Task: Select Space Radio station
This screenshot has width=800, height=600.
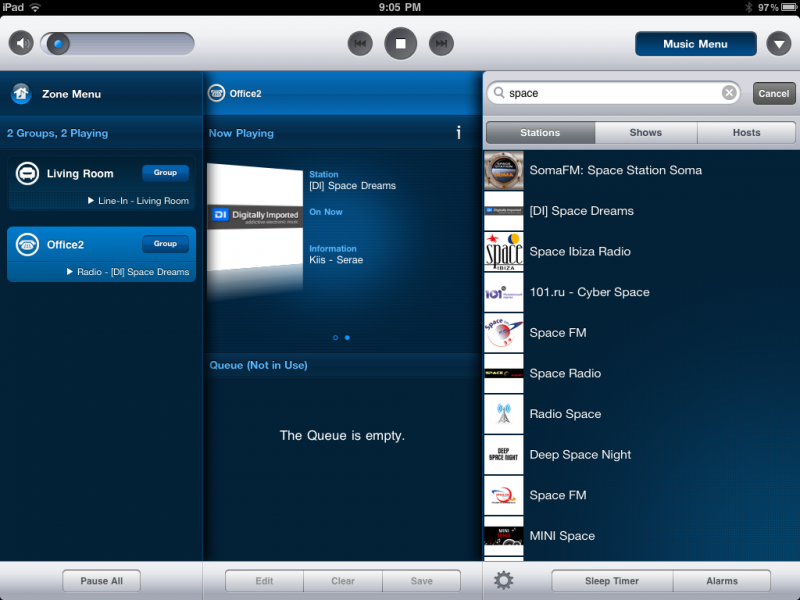Action: tap(641, 373)
